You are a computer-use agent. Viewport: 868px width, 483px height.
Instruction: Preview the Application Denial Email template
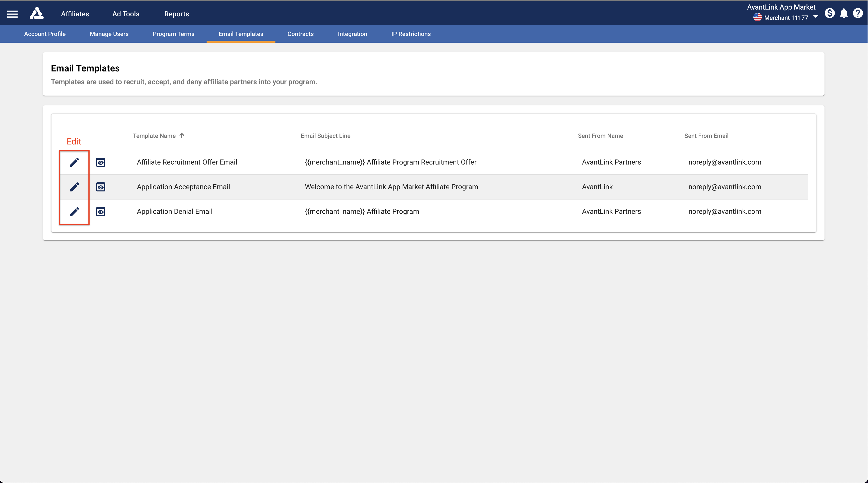(101, 212)
